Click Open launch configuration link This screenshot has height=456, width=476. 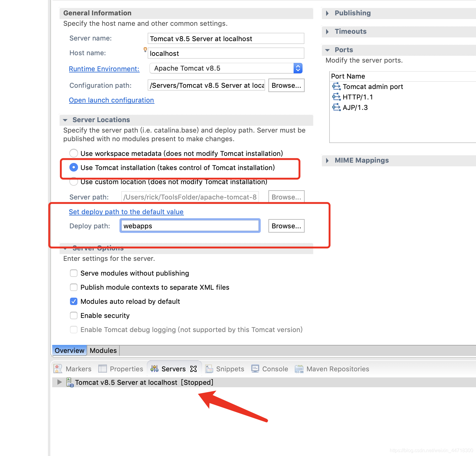pos(111,100)
